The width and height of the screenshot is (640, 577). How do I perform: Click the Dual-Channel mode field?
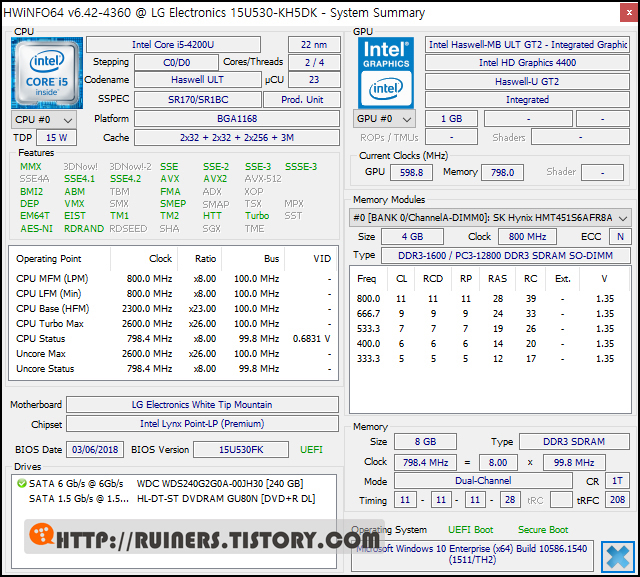coord(483,481)
